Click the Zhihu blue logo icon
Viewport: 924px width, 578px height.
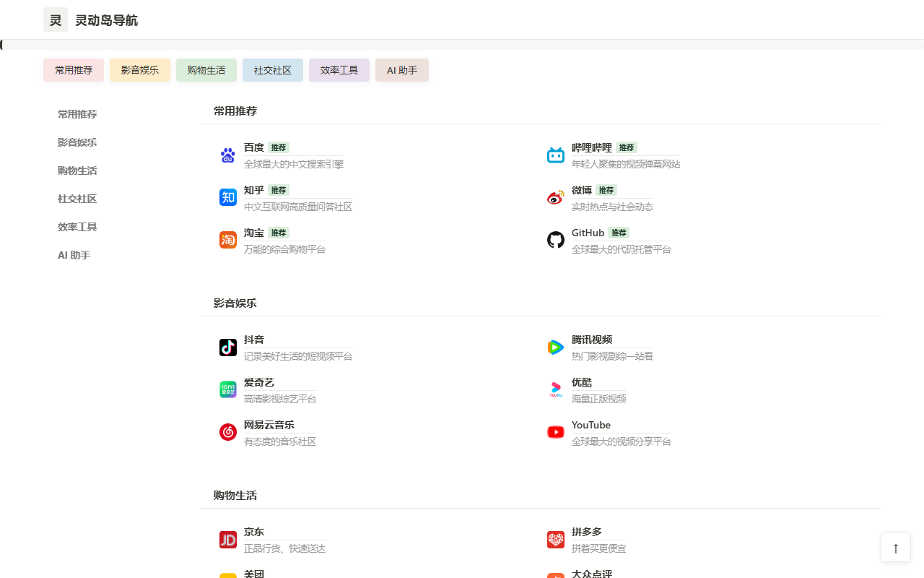click(228, 197)
